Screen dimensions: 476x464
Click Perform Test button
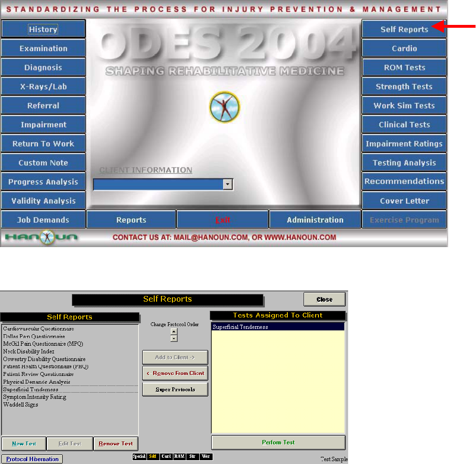pyautogui.click(x=278, y=442)
